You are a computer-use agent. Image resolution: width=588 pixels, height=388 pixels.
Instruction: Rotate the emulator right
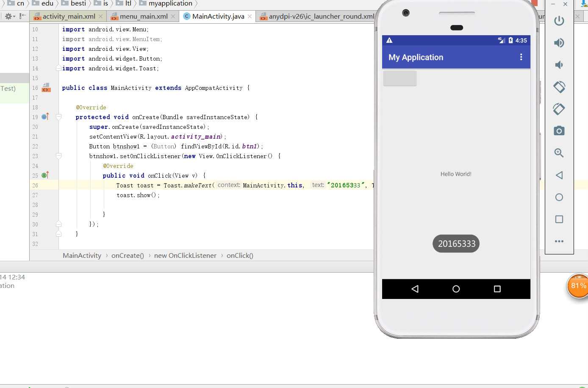pos(559,109)
